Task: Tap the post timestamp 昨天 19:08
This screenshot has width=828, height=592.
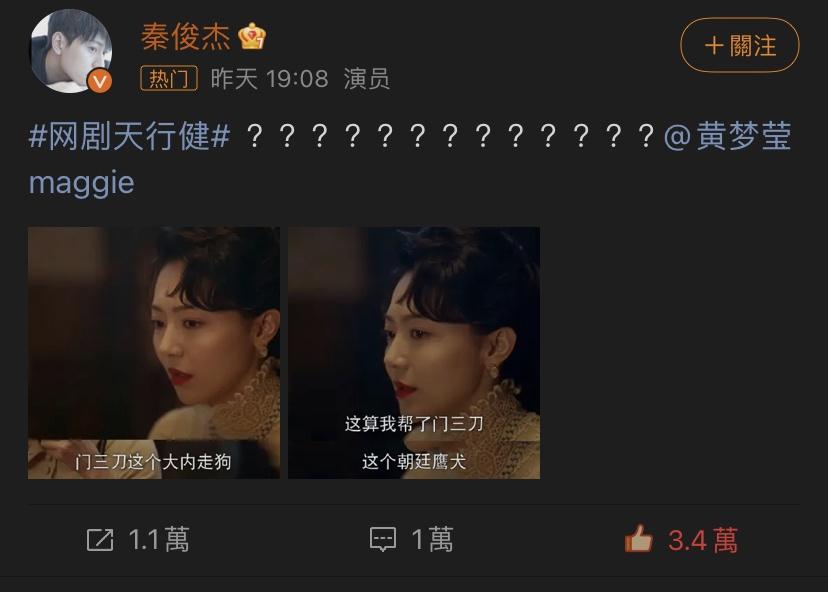Action: pos(269,79)
